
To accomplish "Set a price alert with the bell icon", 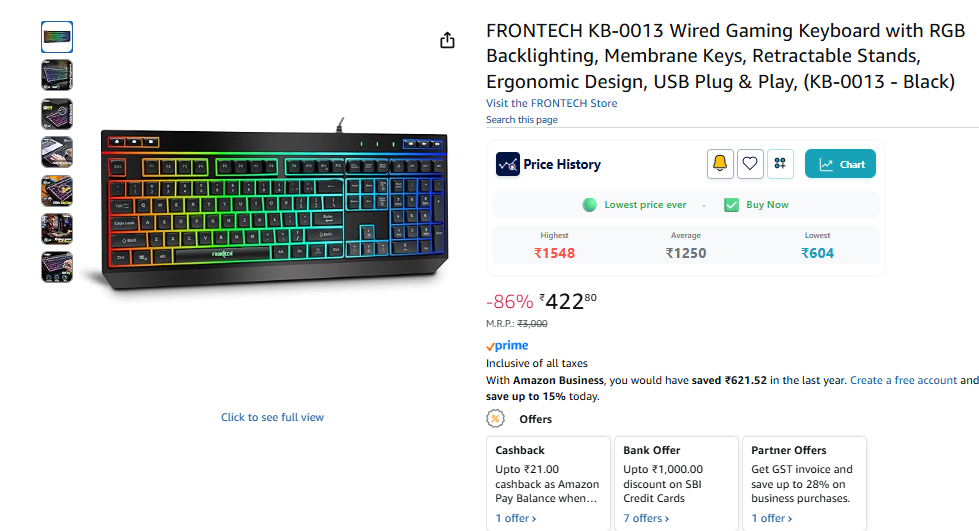I will click(x=720, y=164).
